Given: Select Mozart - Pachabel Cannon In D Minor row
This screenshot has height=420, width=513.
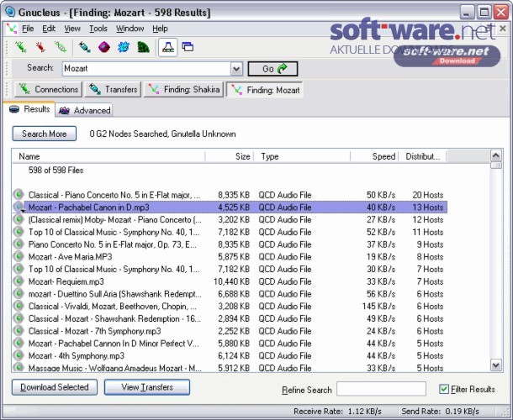Looking at the screenshot, I should pyautogui.click(x=230, y=344).
